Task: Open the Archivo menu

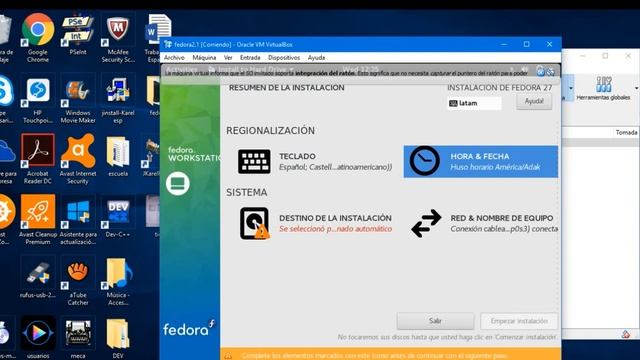Action: [x=174, y=58]
